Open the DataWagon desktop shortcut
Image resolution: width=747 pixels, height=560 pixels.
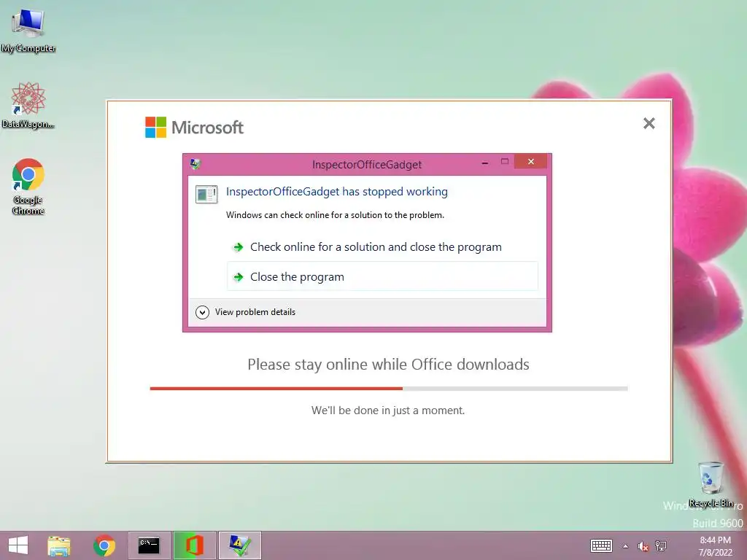click(28, 105)
